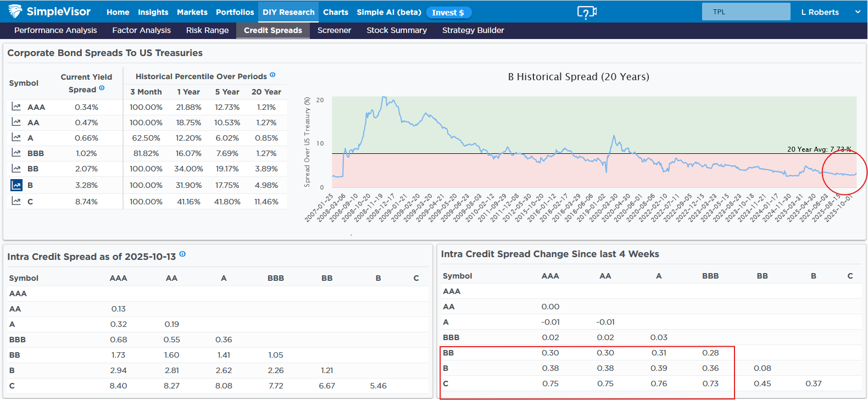Viewport: 868px width, 400px height.
Task: Click info icon next to Current Yield Spread
Action: [102, 88]
